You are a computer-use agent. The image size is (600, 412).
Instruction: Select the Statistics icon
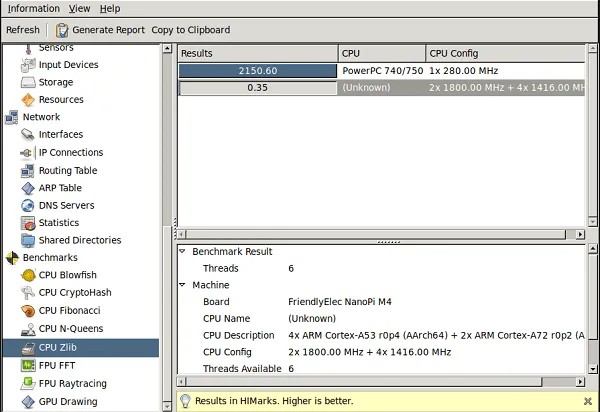click(28, 223)
